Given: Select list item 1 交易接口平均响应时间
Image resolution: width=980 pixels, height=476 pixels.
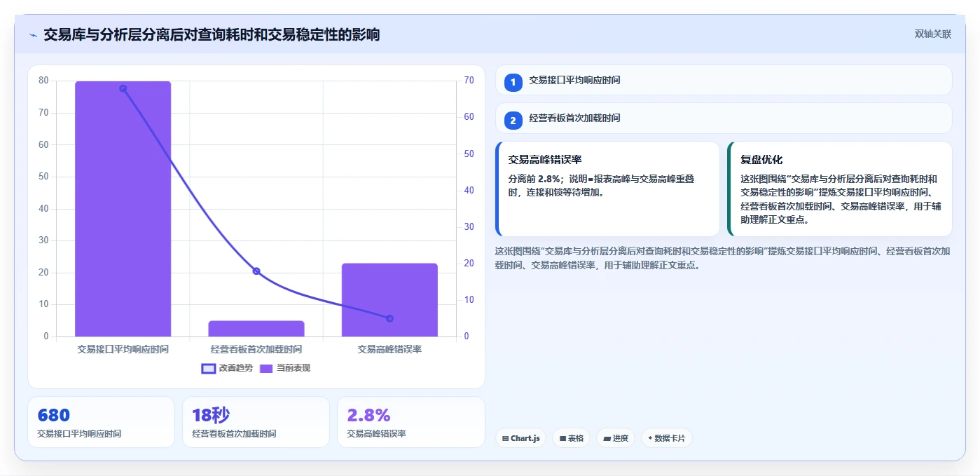Looking at the screenshot, I should (724, 81).
